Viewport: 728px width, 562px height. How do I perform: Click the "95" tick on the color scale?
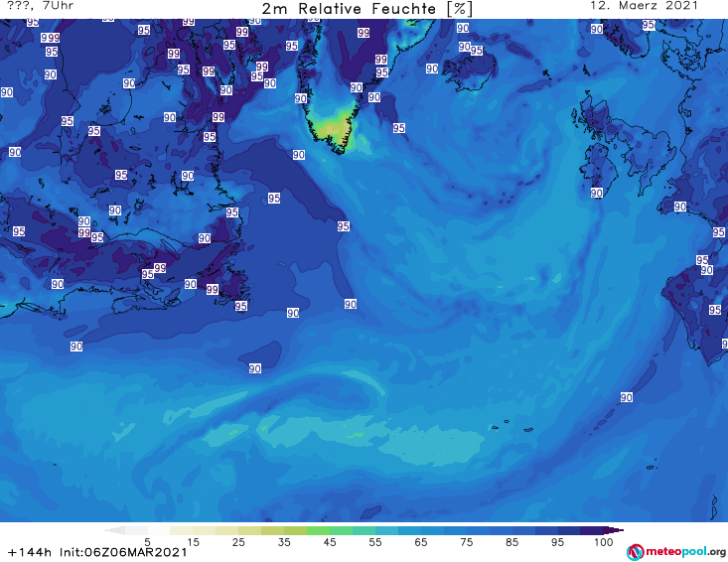coord(557,542)
